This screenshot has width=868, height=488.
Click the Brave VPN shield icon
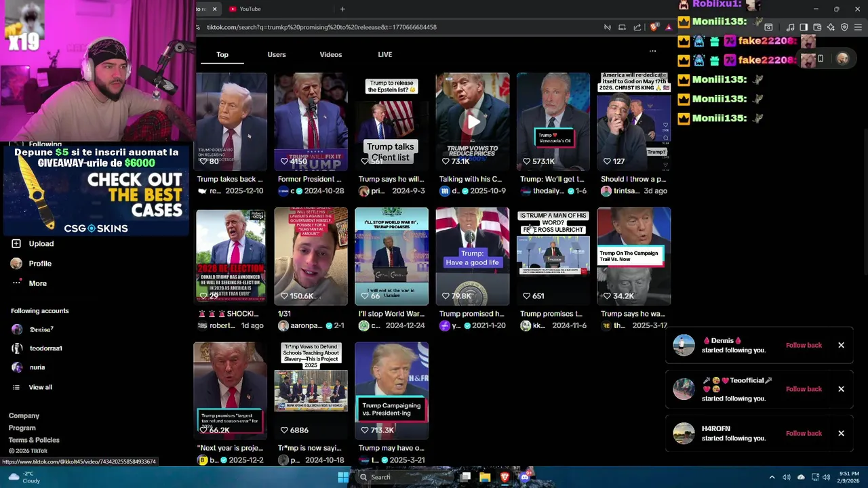coord(844,27)
